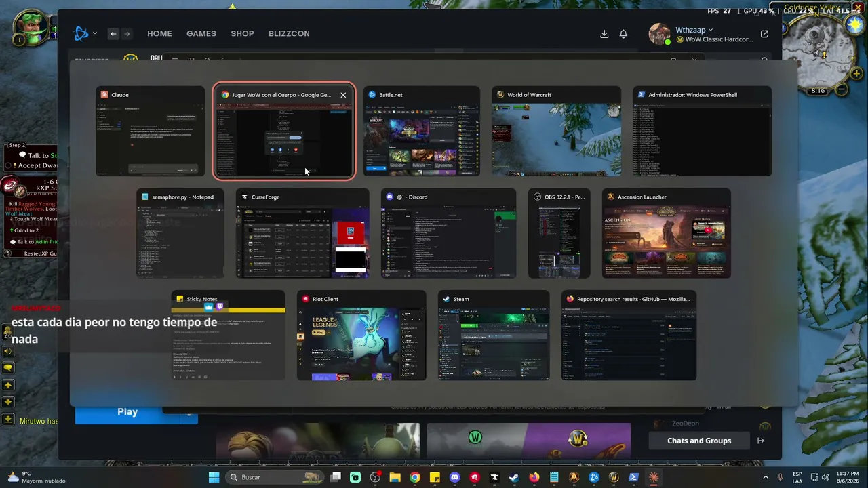Select the Steam window thumbnail
This screenshot has width=868, height=488.
[x=494, y=335]
